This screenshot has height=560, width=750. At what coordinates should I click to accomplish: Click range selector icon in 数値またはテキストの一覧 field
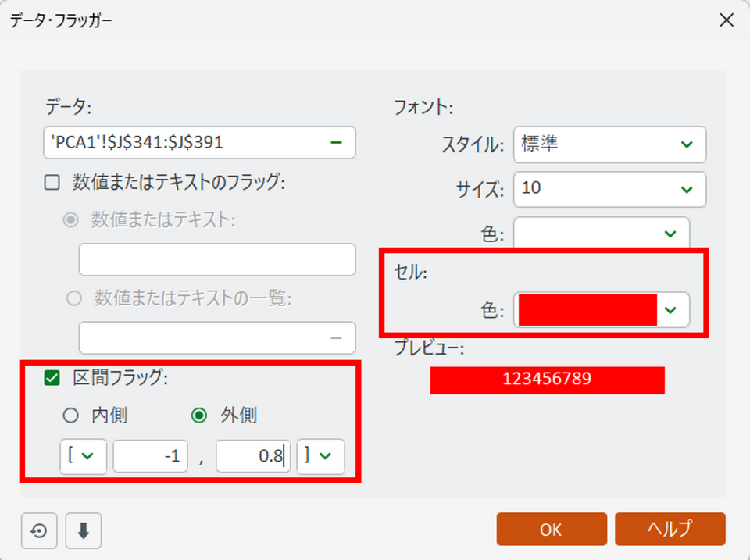pos(337,337)
